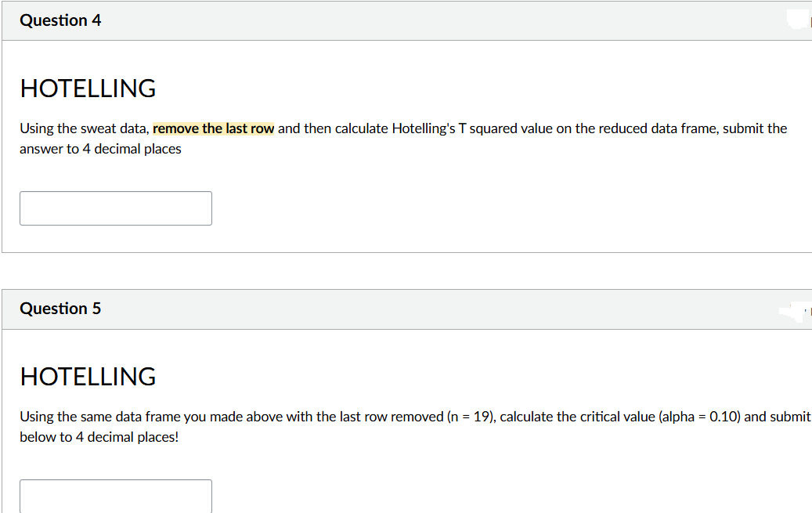Click "answer to 4 decimal places" in Question 4
The width and height of the screenshot is (812, 513).
[100, 149]
